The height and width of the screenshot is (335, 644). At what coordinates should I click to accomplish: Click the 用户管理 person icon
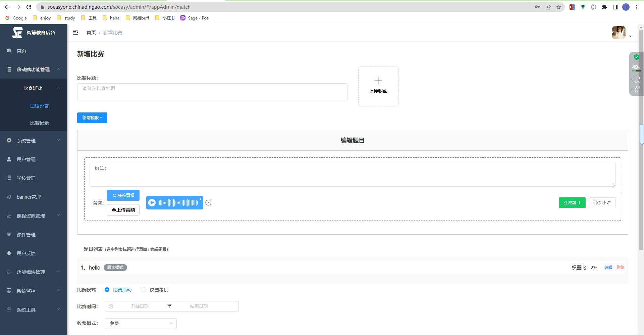pos(9,159)
